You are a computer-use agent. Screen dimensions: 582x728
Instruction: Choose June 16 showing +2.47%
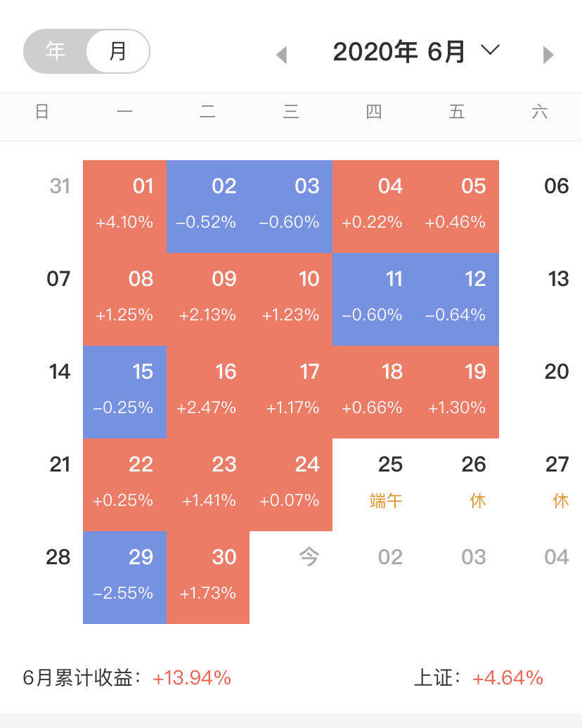208,391
